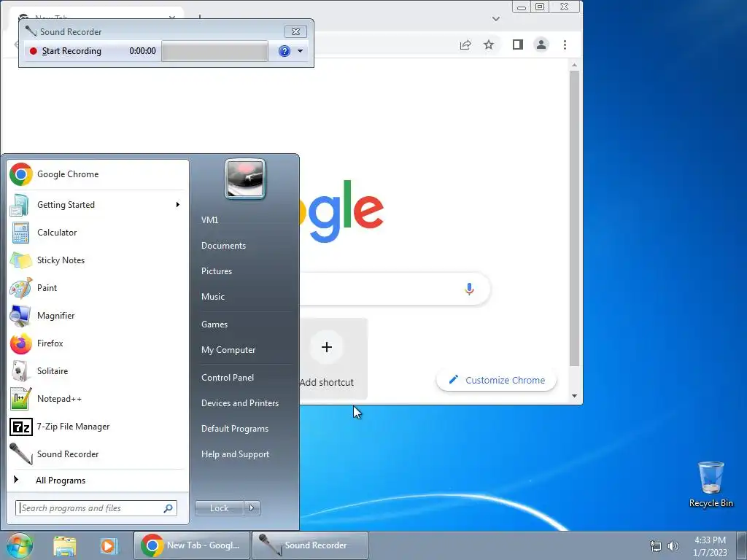The image size is (747, 560).
Task: Click the scroll up arrow in Chrome
Action: click(x=575, y=65)
